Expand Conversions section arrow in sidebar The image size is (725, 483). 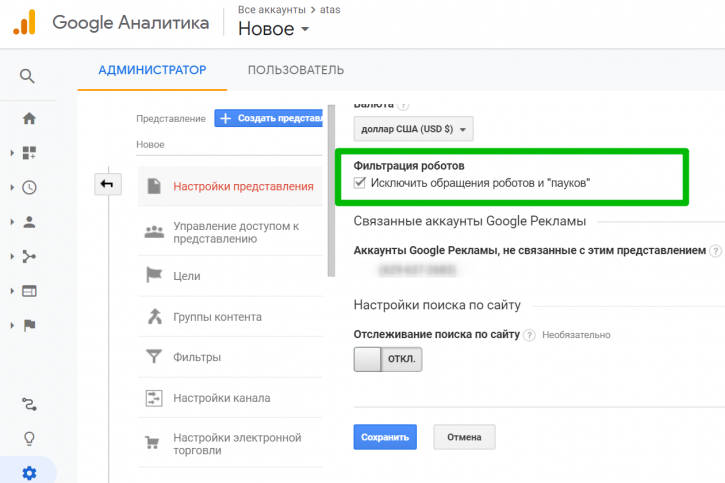click(x=12, y=325)
